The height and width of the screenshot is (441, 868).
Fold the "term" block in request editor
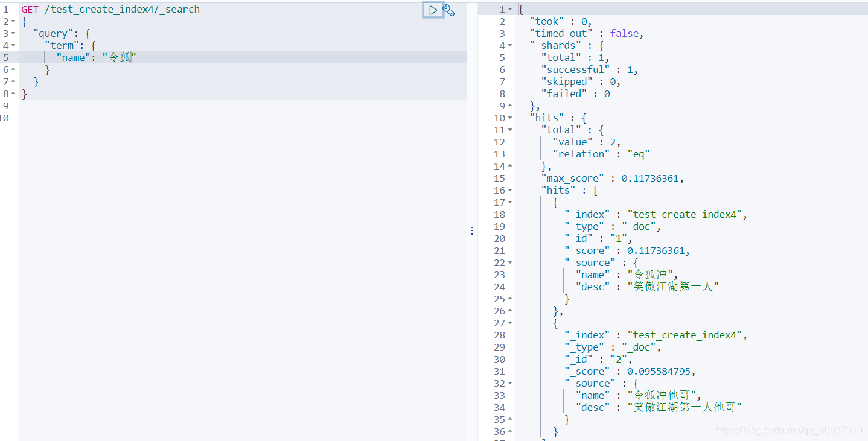13,46
